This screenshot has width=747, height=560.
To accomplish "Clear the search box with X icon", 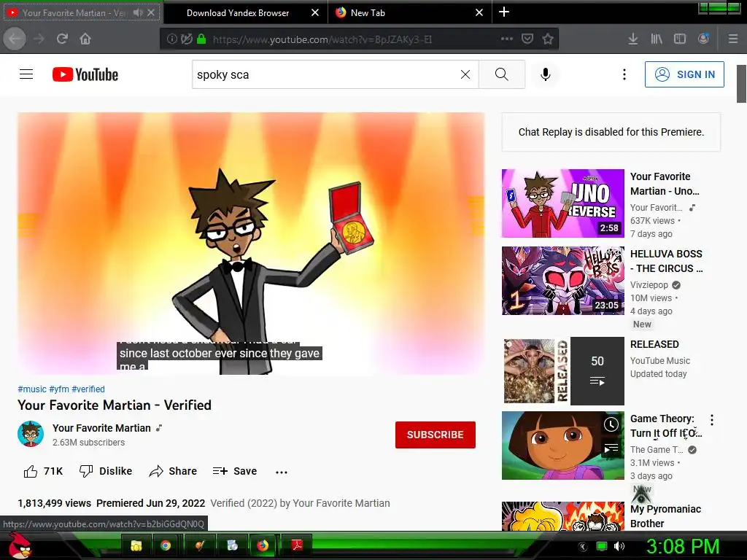I will click(465, 74).
